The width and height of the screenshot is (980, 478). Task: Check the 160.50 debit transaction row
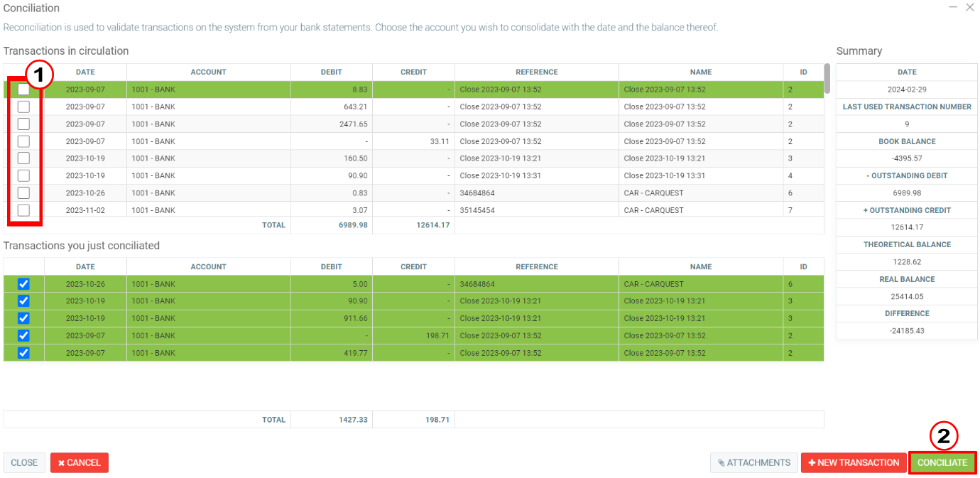(23, 158)
